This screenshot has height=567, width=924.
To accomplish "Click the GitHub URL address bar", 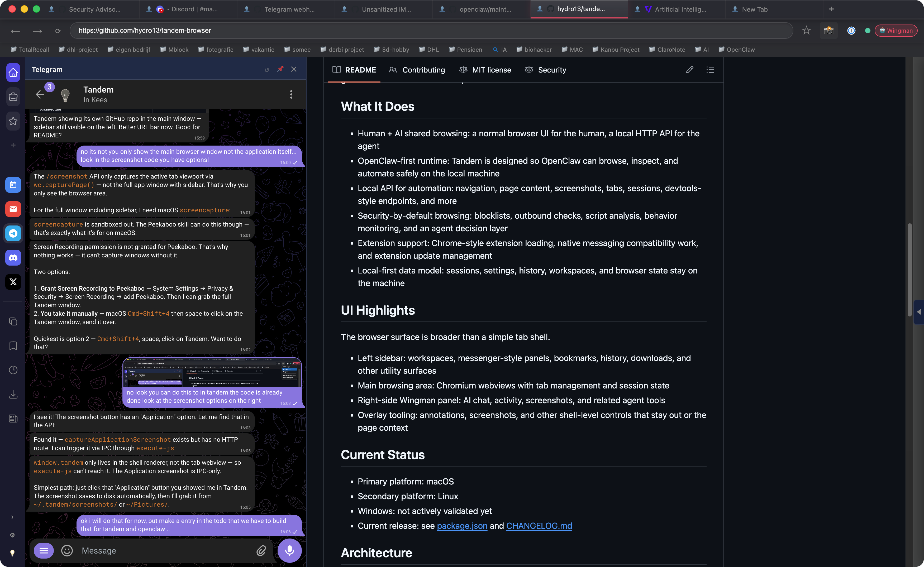I will click(x=431, y=30).
